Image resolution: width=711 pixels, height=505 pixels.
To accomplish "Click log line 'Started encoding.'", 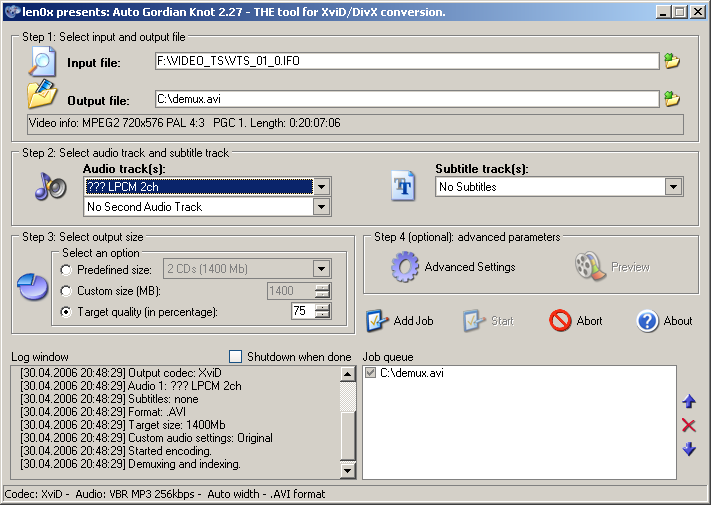I will pos(116,451).
